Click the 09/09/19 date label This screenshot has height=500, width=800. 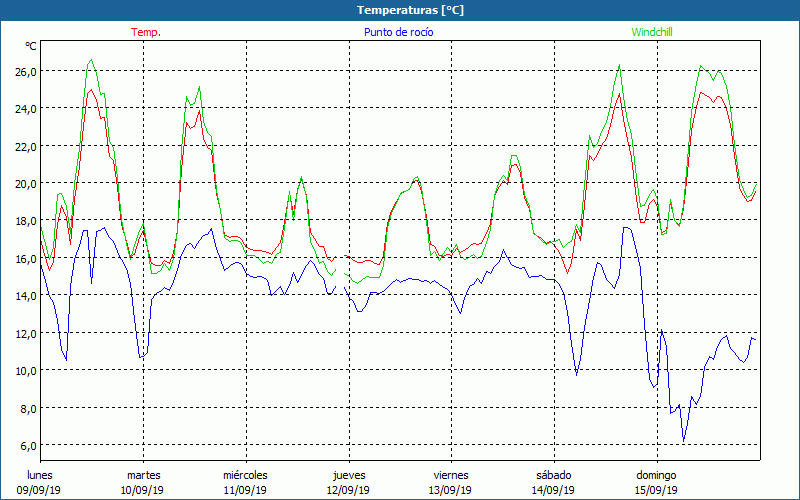39,490
